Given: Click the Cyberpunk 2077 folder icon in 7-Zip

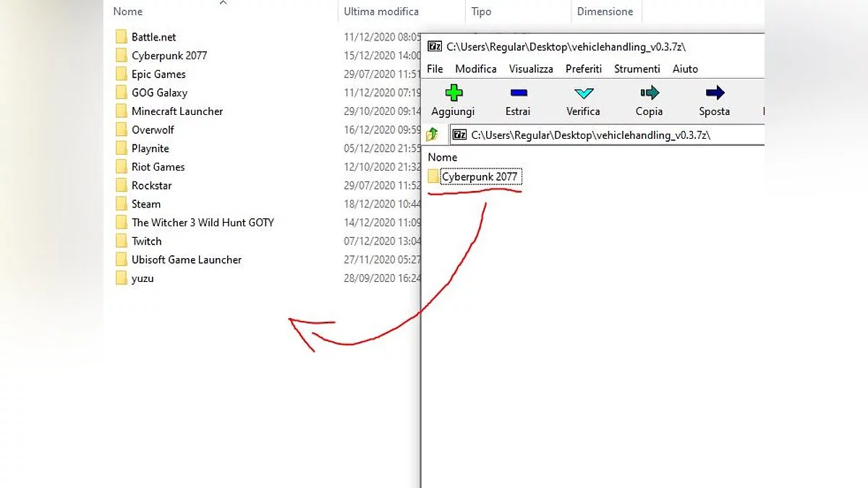Looking at the screenshot, I should (x=433, y=176).
